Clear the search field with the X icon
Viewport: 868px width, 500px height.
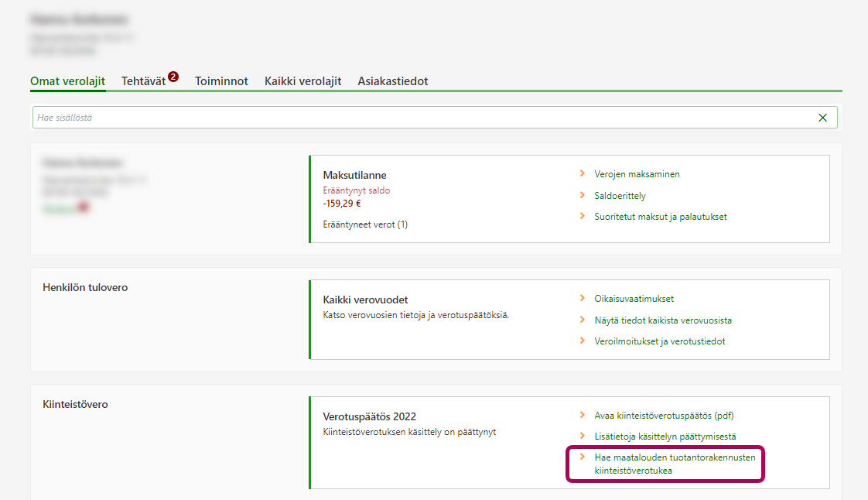pyautogui.click(x=822, y=118)
